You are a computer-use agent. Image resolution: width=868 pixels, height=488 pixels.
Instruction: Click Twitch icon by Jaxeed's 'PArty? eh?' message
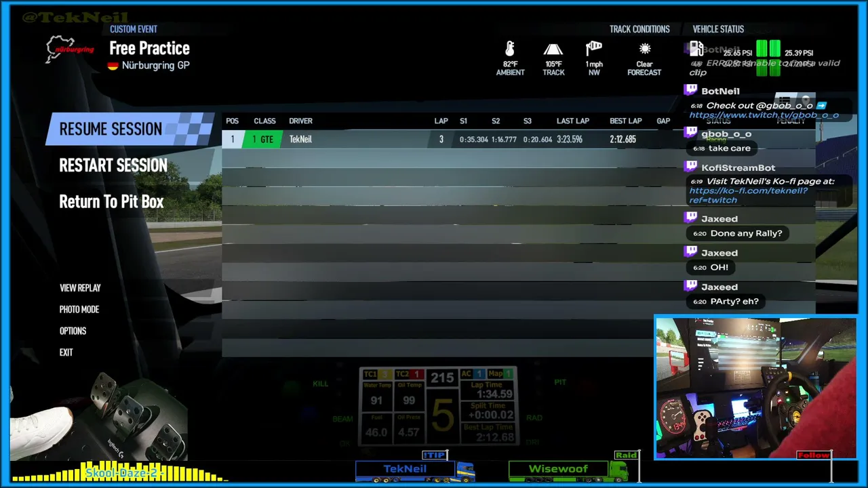[690, 287]
